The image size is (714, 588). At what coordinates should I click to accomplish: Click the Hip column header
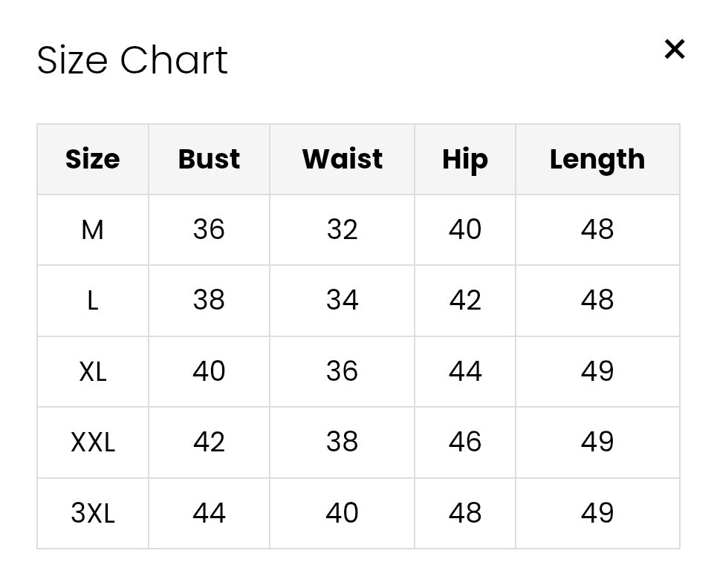pos(465,159)
